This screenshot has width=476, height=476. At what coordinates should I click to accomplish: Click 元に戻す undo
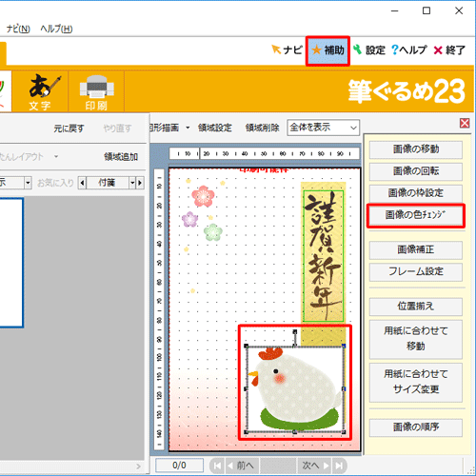(x=69, y=129)
